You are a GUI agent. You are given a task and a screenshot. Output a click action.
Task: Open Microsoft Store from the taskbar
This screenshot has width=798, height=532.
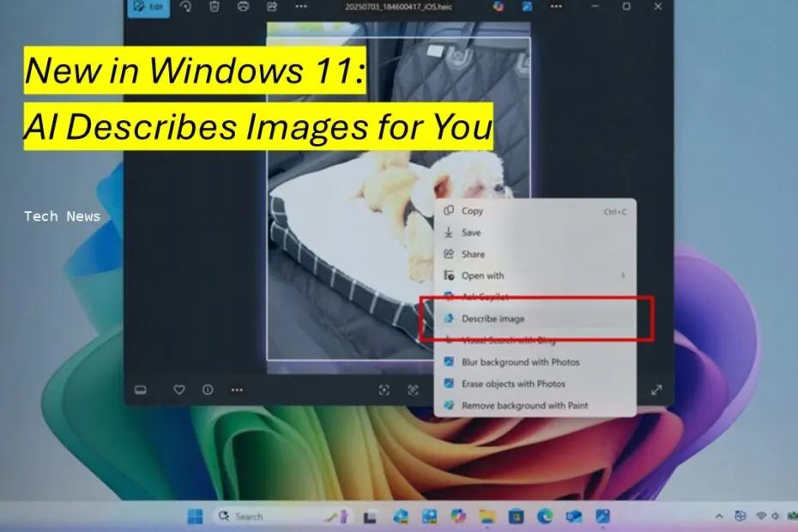(x=516, y=517)
